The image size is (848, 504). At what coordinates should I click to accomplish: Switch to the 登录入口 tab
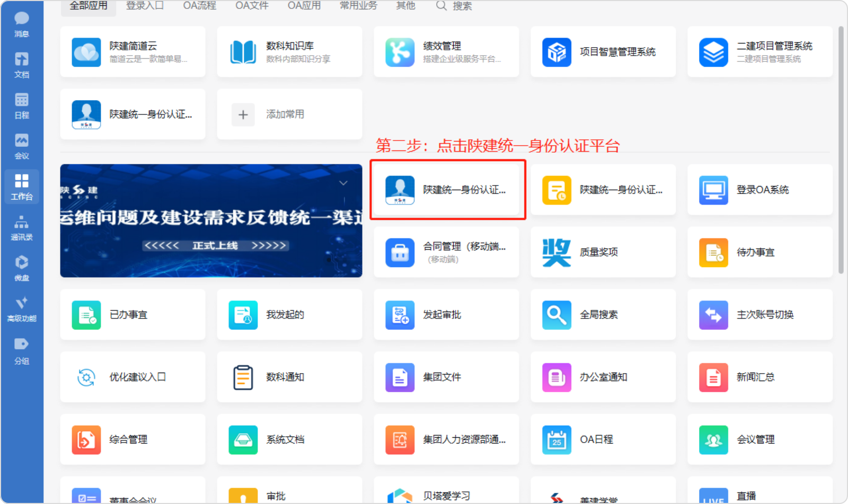click(x=145, y=6)
